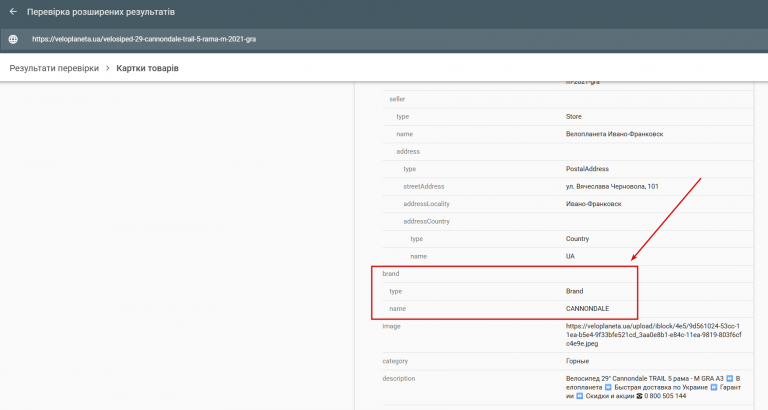
Task: Click the brand type value Brand
Action: tap(575, 291)
